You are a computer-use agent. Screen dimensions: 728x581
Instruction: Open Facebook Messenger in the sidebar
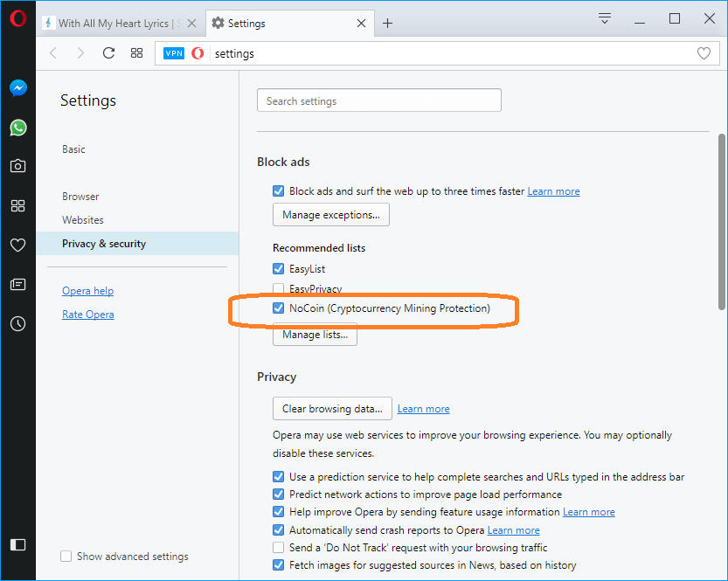coord(18,88)
